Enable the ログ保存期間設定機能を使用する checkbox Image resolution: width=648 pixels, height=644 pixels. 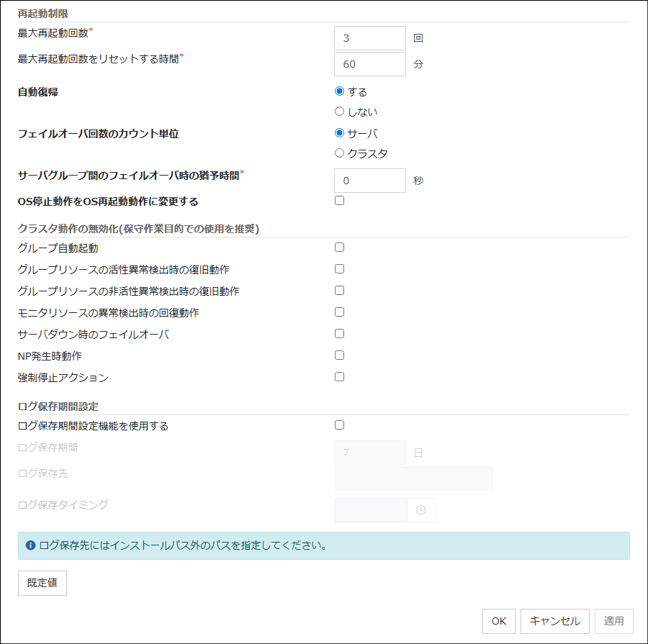tap(339, 425)
